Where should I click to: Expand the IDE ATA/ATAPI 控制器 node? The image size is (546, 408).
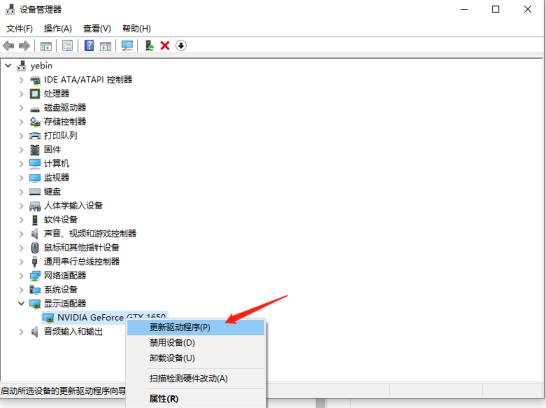point(21,80)
